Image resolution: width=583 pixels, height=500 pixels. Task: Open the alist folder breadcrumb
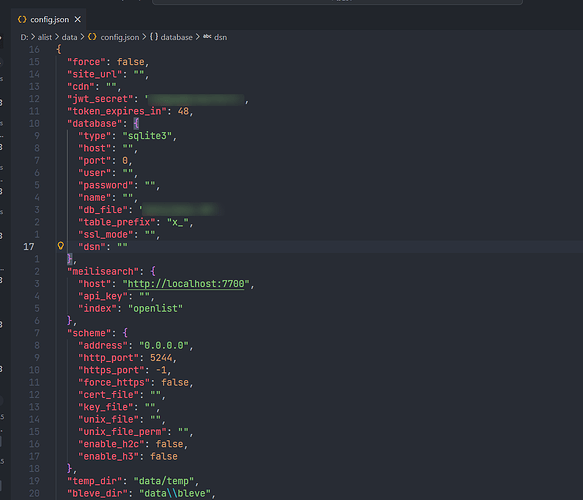[45, 37]
